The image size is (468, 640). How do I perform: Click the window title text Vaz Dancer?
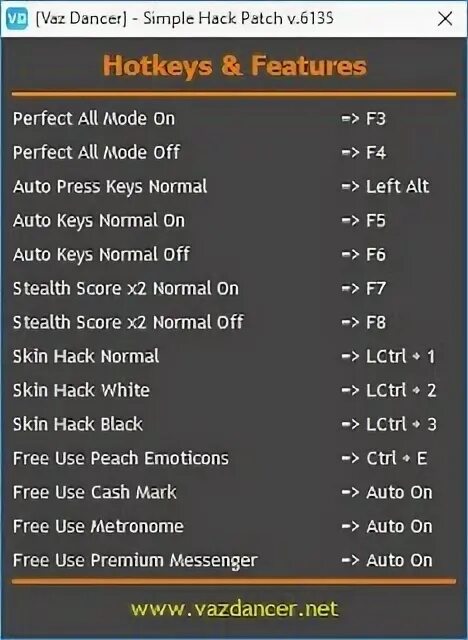click(x=82, y=19)
